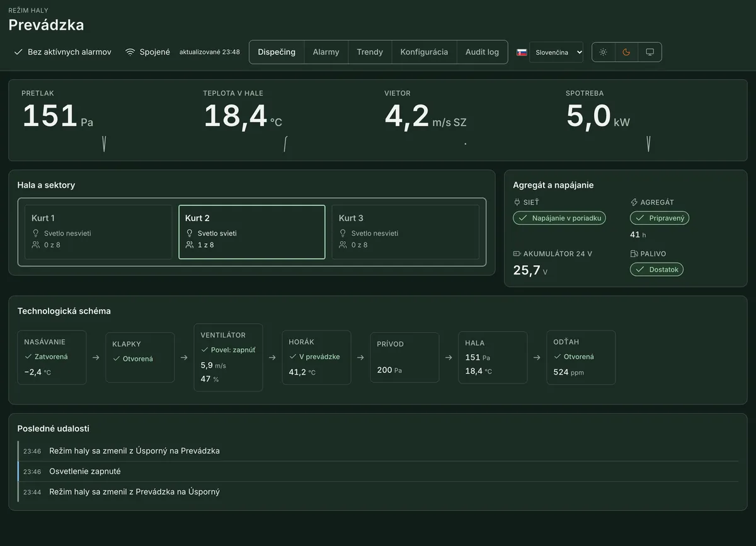Click the light bulb icon in Kurt 2

[x=190, y=233]
